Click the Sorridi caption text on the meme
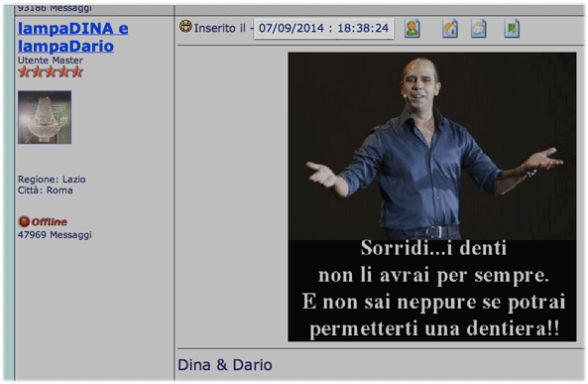The height and width of the screenshot is (384, 588). (x=433, y=289)
